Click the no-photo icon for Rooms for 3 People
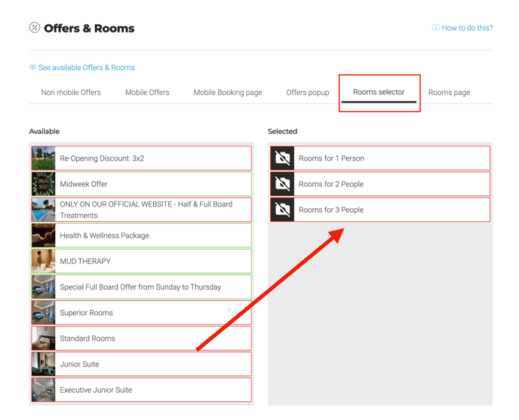The width and height of the screenshot is (519, 420). pos(282,210)
